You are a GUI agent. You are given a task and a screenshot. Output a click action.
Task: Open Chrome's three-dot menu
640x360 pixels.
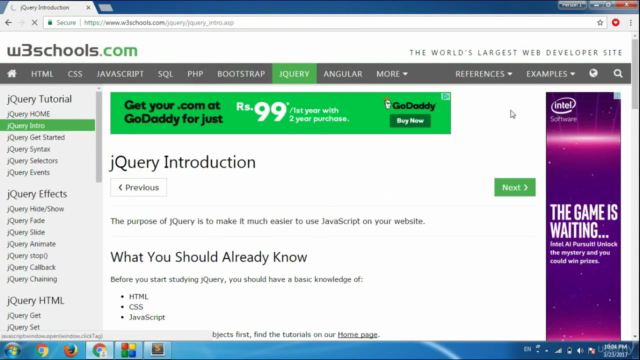click(x=631, y=22)
